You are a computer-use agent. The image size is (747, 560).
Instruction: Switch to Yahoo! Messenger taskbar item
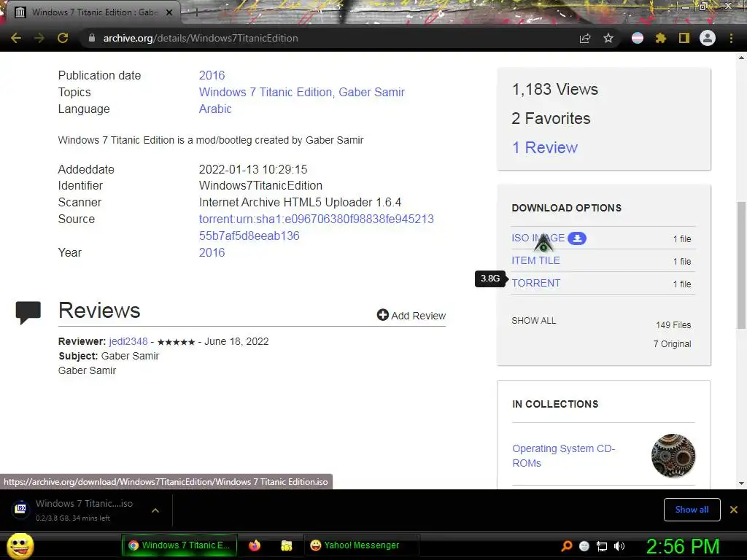pyautogui.click(x=361, y=545)
